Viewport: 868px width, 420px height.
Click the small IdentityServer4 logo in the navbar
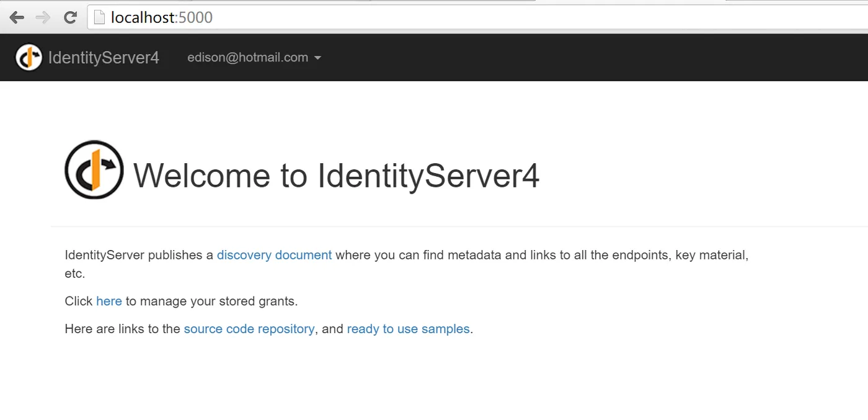pos(29,58)
